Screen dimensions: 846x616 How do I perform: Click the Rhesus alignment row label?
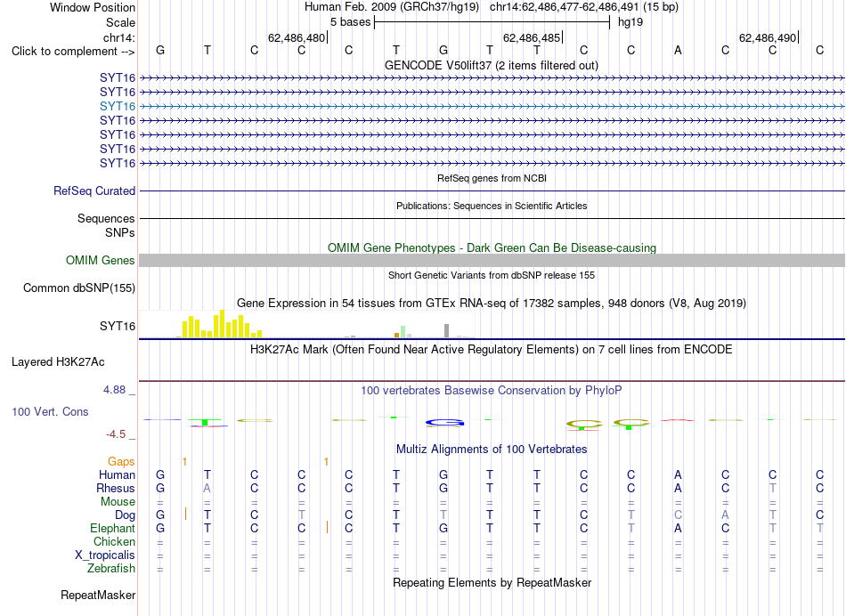coord(116,488)
